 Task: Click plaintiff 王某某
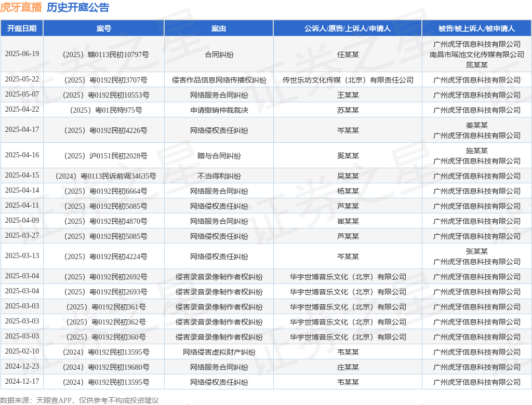click(348, 95)
